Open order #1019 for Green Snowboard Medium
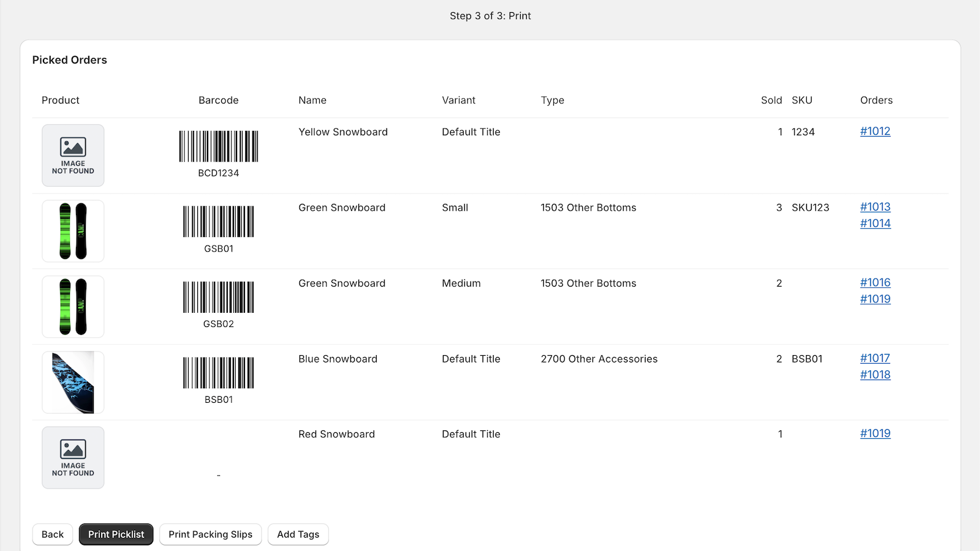The width and height of the screenshot is (980, 551). [875, 299]
